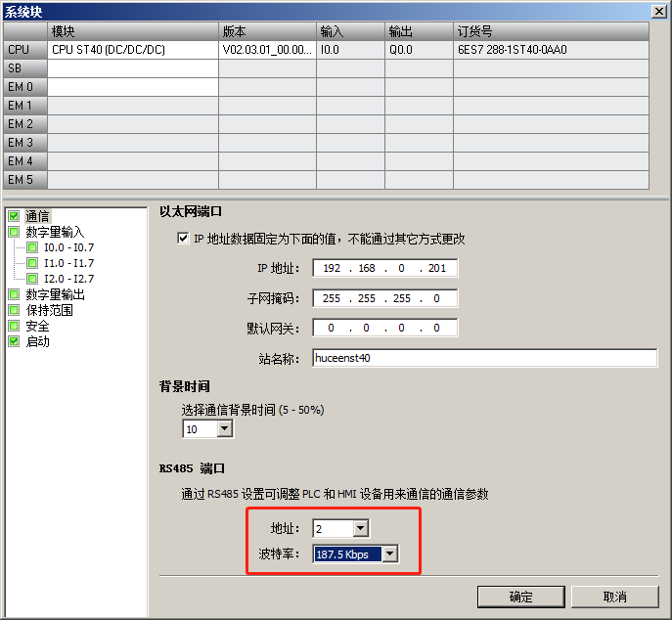Click the I0.0 input cell
This screenshot has width=672, height=620.
[x=350, y=50]
